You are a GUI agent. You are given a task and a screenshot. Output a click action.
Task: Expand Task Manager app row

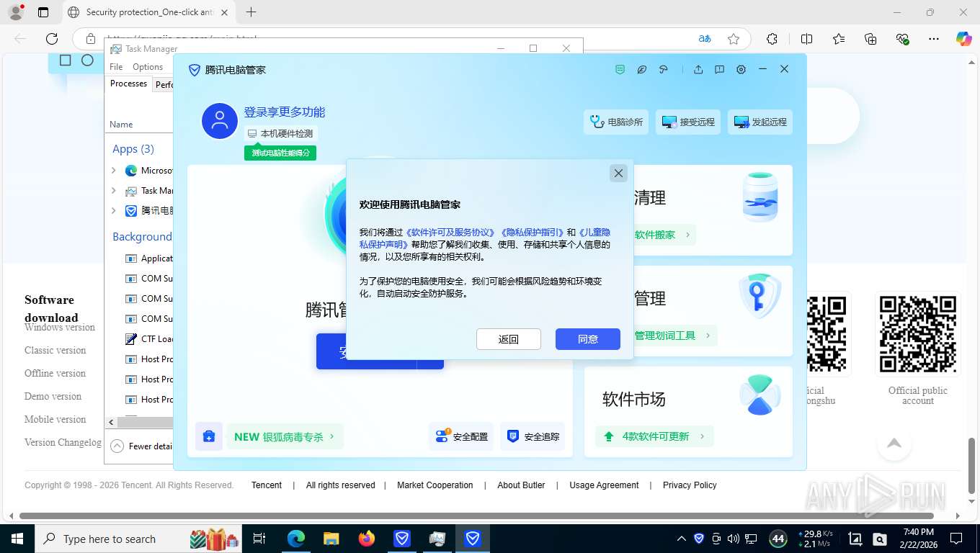[113, 191]
